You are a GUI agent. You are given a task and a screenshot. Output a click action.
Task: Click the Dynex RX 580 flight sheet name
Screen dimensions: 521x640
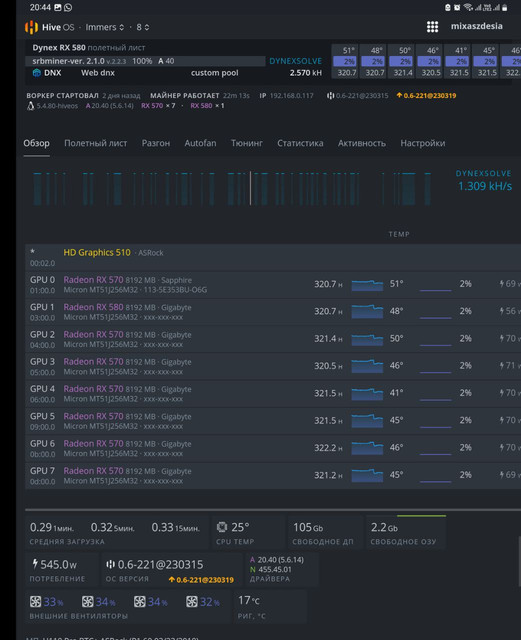(x=59, y=48)
